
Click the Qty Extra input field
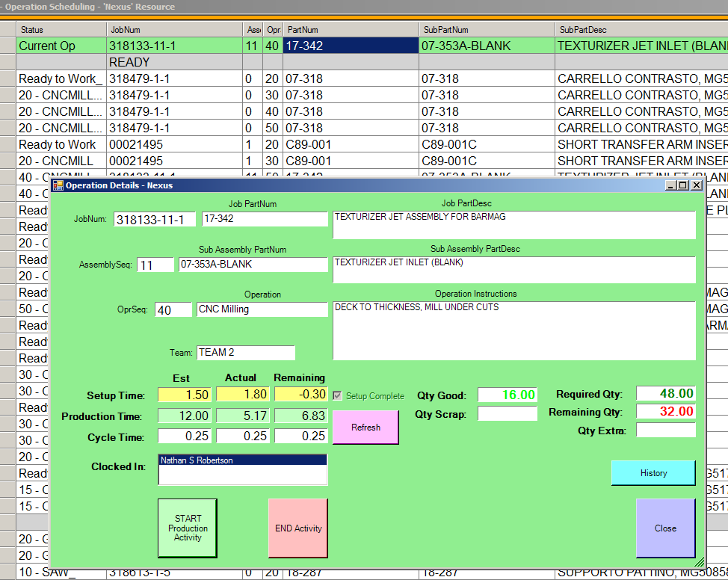point(665,431)
